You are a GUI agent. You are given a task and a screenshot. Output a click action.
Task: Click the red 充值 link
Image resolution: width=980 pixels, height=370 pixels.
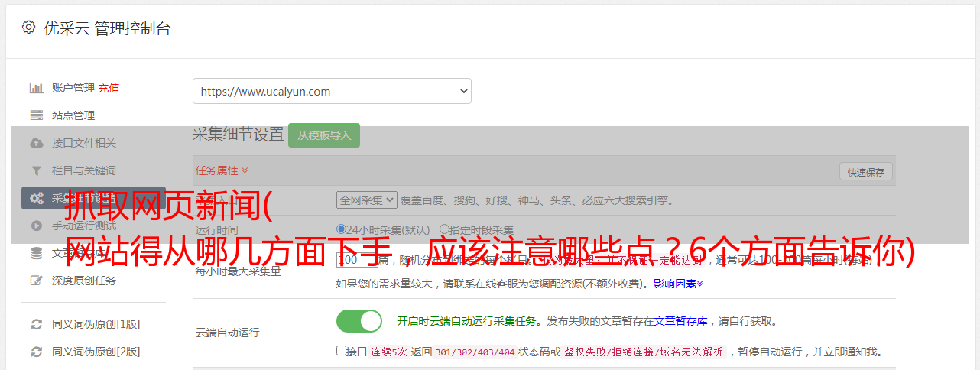point(109,88)
